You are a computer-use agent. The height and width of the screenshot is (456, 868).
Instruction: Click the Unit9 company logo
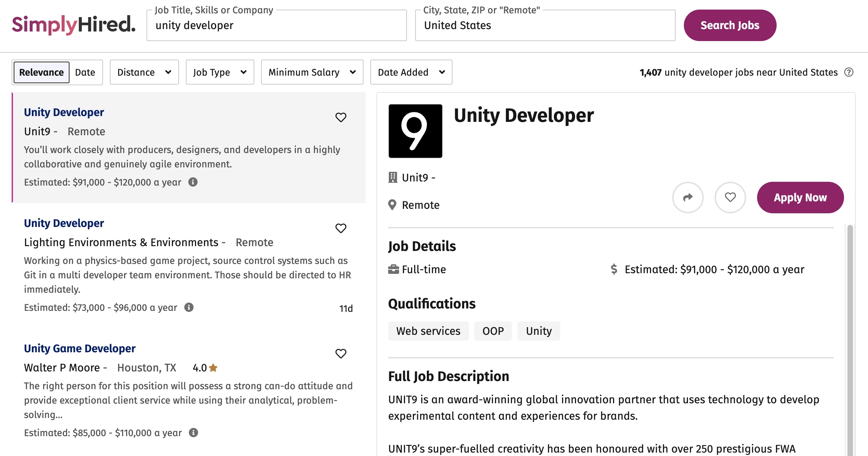(415, 130)
